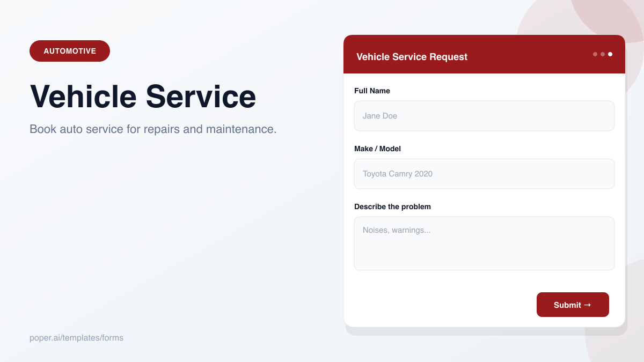This screenshot has width=644, height=362.
Task: Open the poper.ai/templates/forms link
Action: [76, 338]
